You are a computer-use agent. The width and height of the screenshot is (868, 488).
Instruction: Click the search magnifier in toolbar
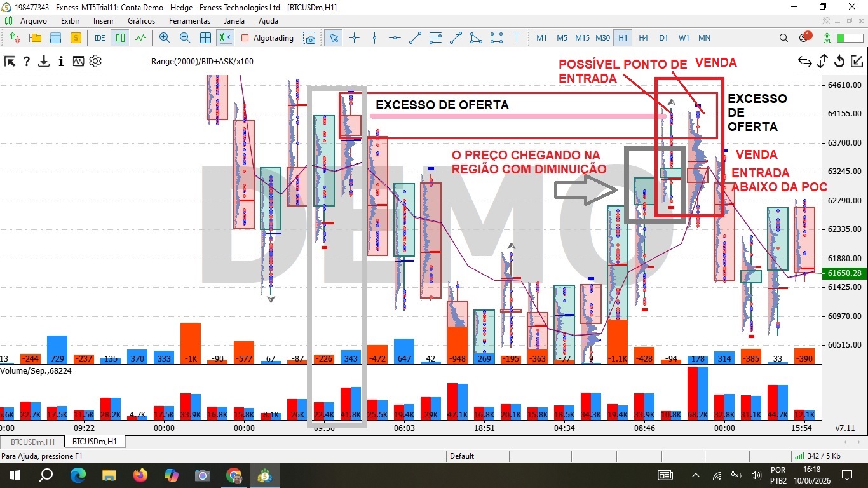(783, 38)
